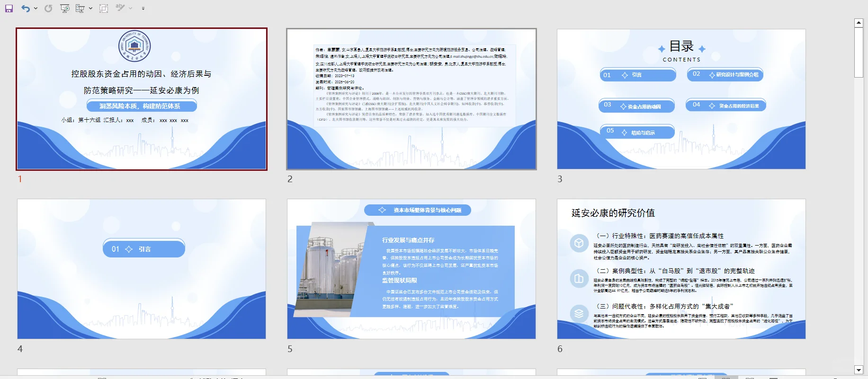
Task: Select slide 2 author information thumbnail
Action: (412, 99)
